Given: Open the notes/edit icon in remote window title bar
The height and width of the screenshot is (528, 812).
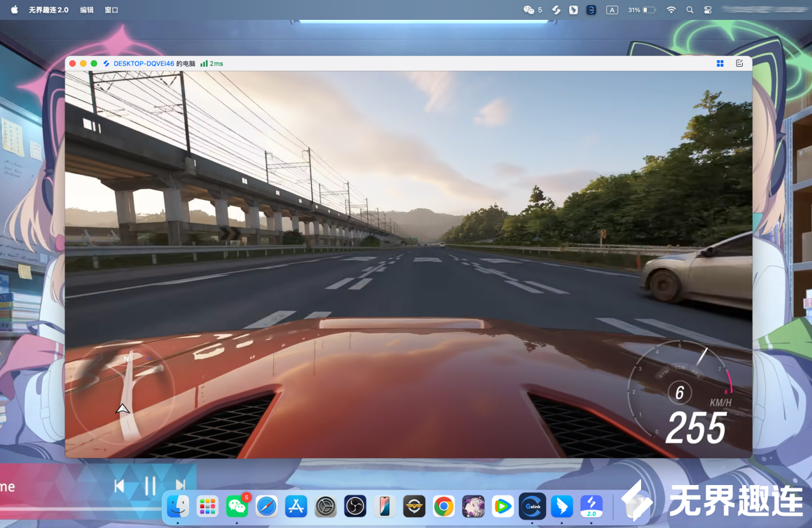Looking at the screenshot, I should click(x=740, y=63).
